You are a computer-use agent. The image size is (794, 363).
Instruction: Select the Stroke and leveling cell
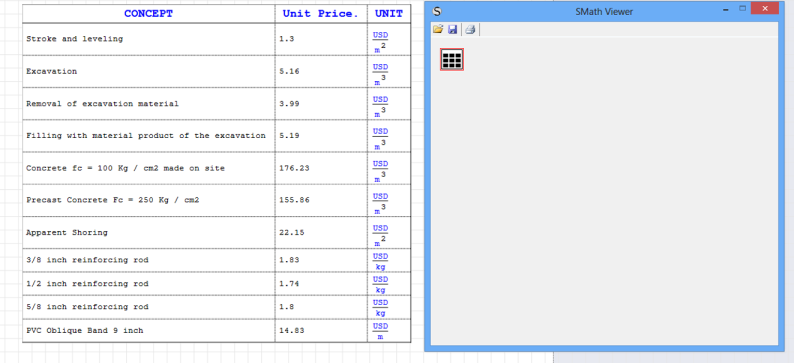pos(148,39)
